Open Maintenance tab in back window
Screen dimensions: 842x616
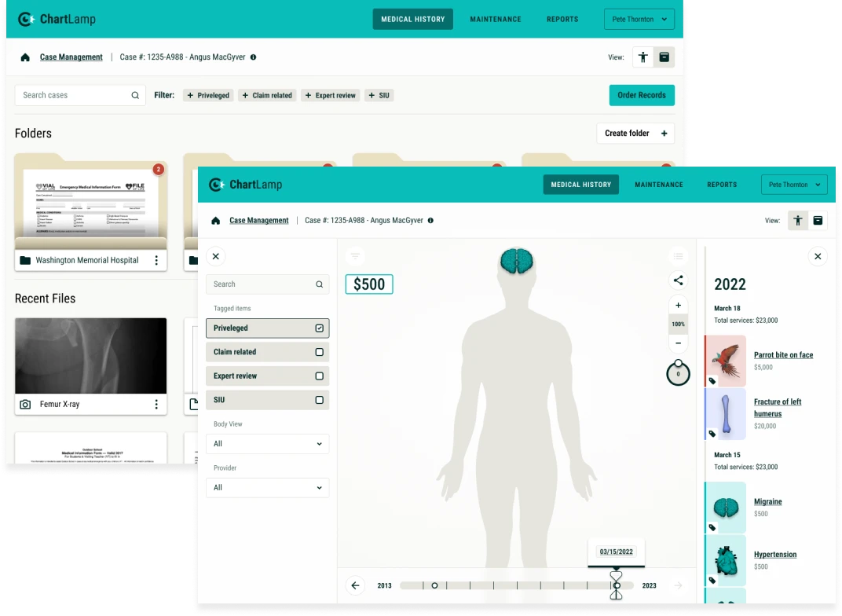pos(496,20)
